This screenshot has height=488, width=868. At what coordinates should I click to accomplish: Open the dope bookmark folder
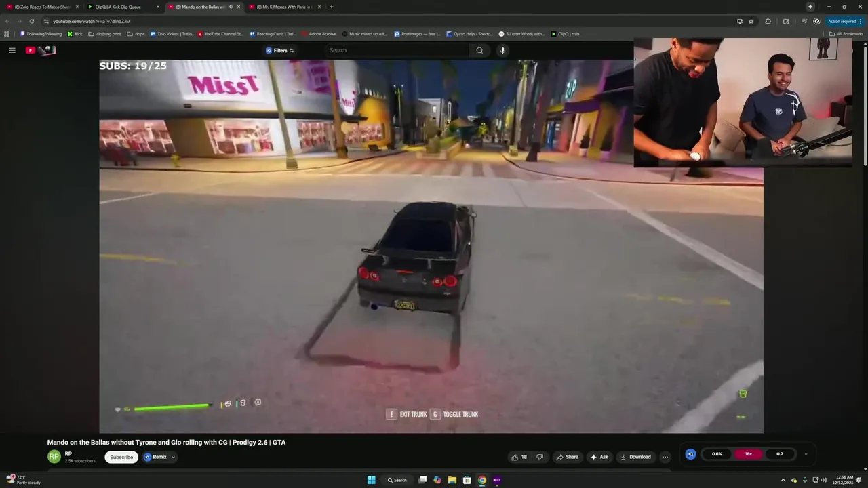(x=136, y=33)
